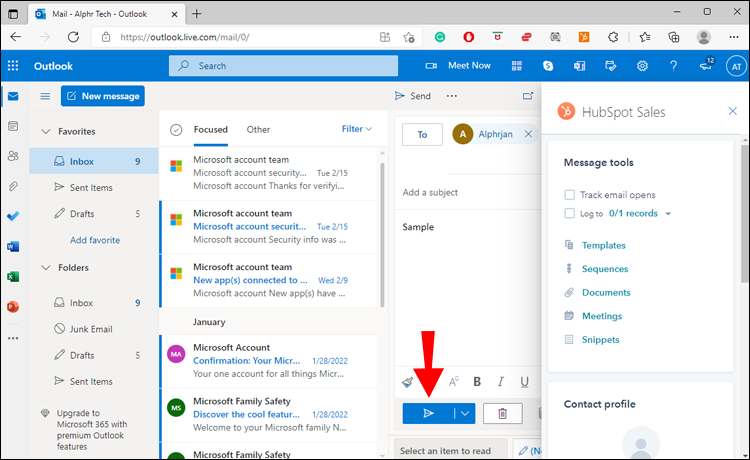Open HubSpot Snippets link
Image resolution: width=750 pixels, height=460 pixels.
pyautogui.click(x=600, y=340)
